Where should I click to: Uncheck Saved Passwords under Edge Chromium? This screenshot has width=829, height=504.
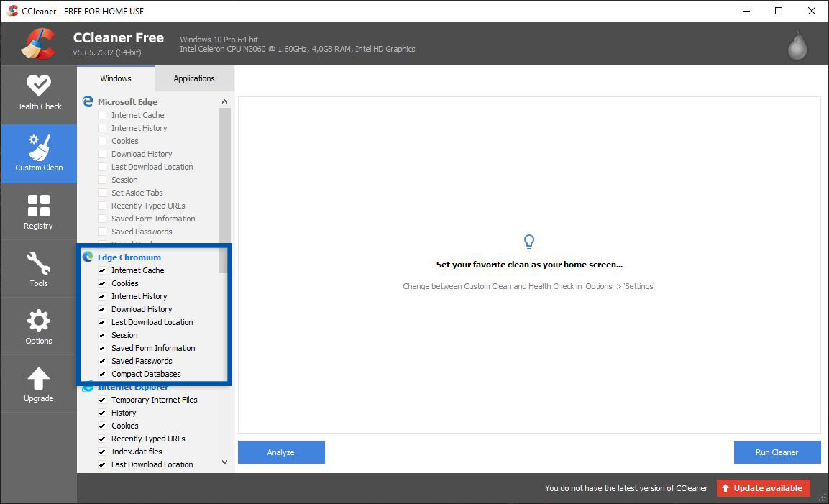tap(103, 361)
